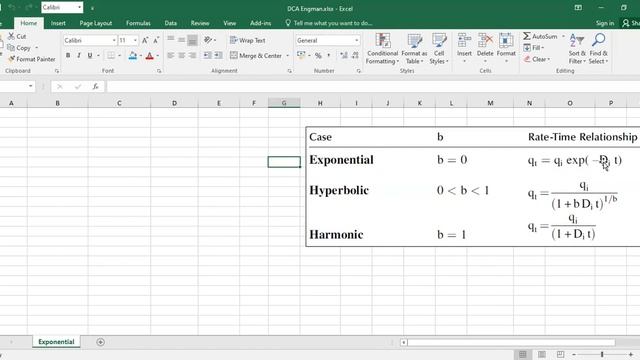The image size is (640, 360).
Task: Adjust the zoom slider
Action: click(x=602, y=354)
